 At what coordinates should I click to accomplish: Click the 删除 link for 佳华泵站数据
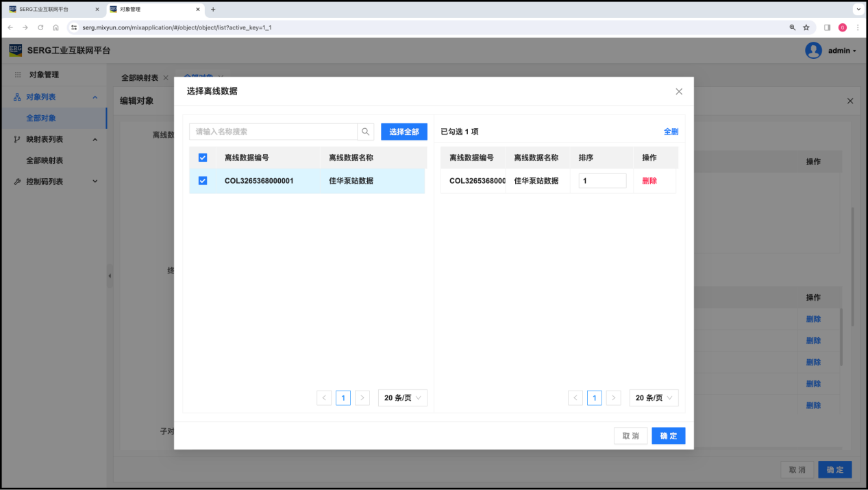pos(649,181)
